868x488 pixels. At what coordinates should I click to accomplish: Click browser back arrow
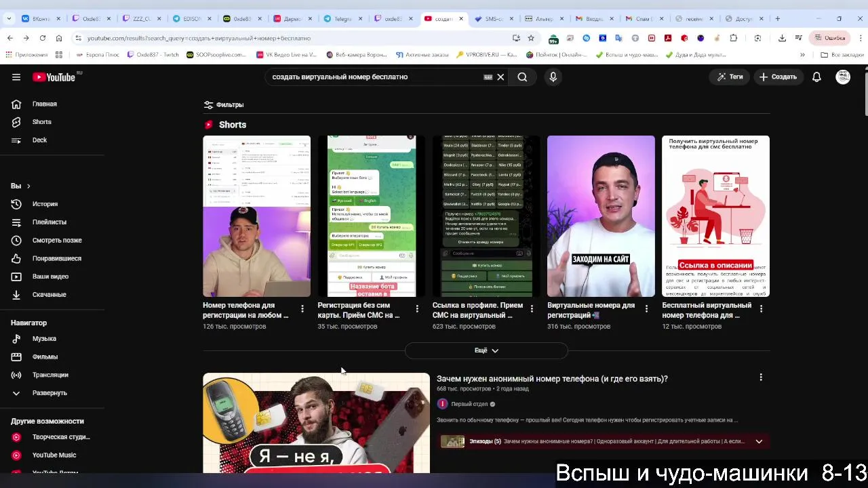9,38
